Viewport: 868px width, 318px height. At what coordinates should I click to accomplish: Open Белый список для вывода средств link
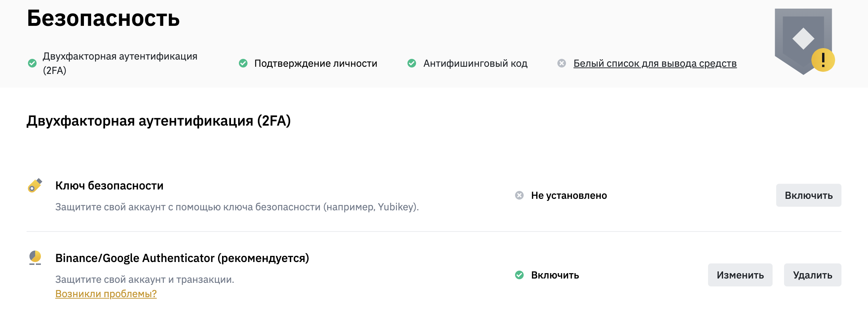click(655, 64)
